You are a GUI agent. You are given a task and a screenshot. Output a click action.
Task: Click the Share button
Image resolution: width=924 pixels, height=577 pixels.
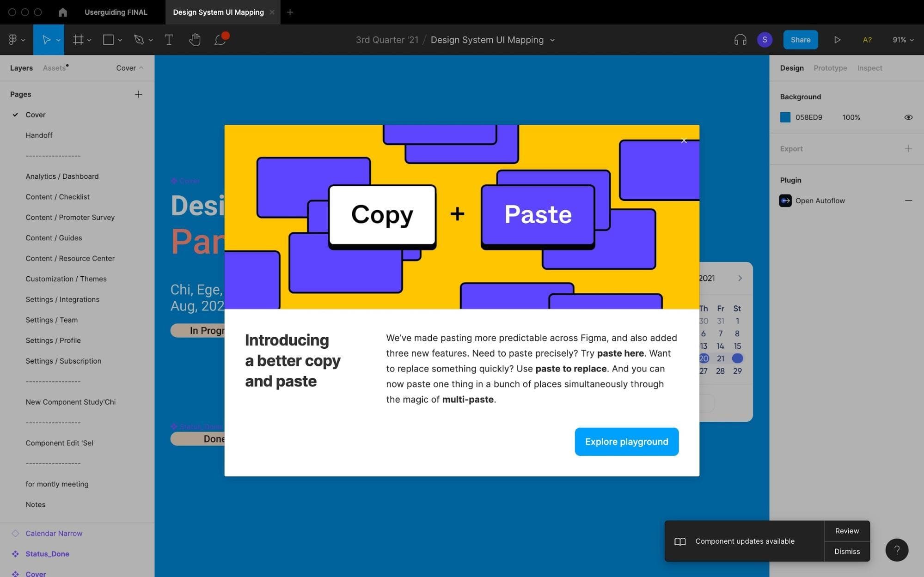(800, 40)
